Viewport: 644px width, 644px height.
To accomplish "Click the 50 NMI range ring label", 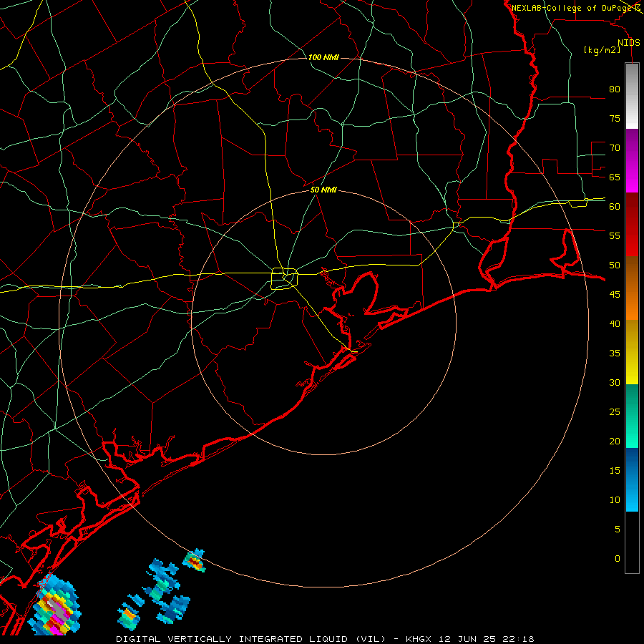I will pos(323,190).
